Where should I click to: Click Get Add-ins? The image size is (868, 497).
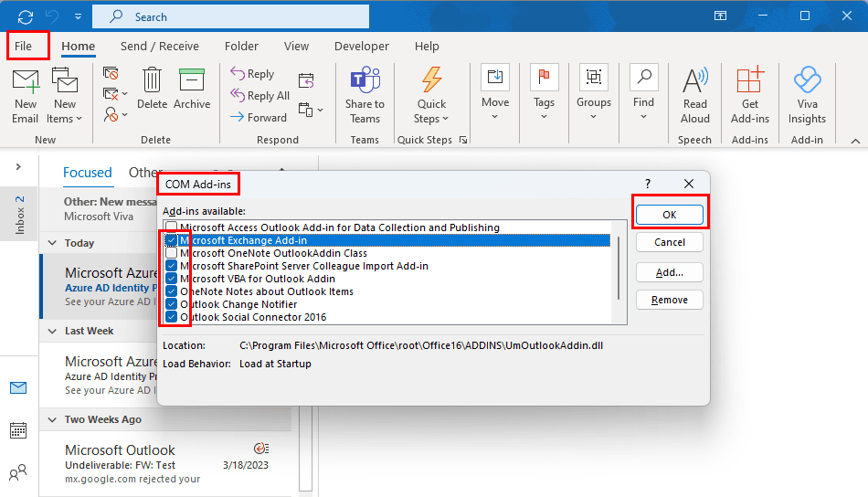pyautogui.click(x=749, y=96)
